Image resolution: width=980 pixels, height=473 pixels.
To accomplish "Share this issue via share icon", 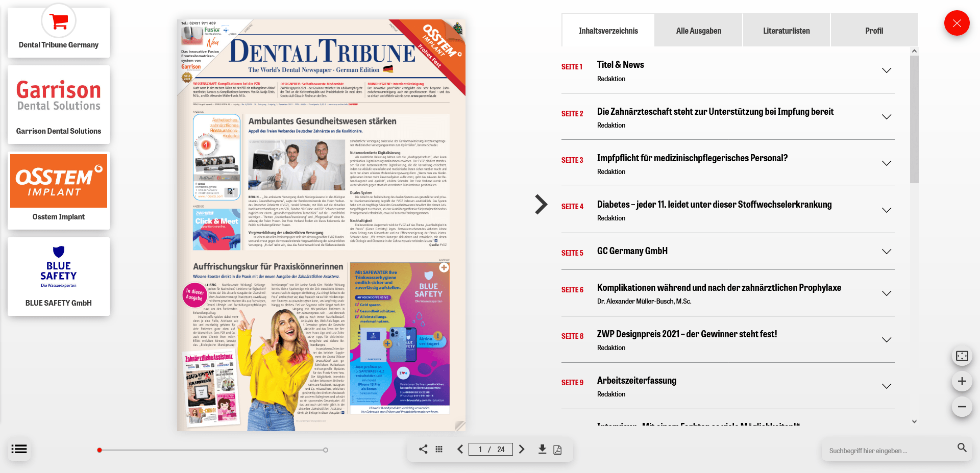I will click(423, 449).
